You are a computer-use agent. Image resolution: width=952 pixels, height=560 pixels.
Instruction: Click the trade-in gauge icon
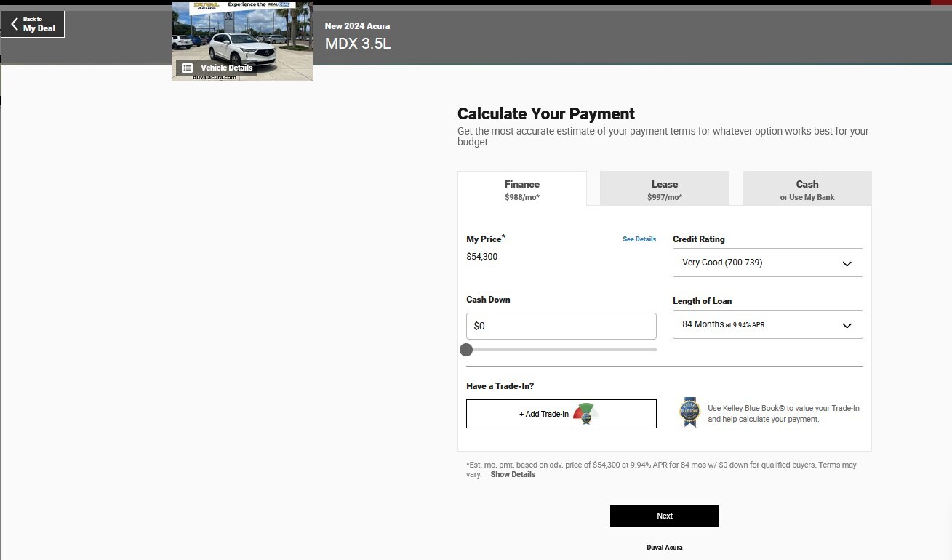[585, 414]
